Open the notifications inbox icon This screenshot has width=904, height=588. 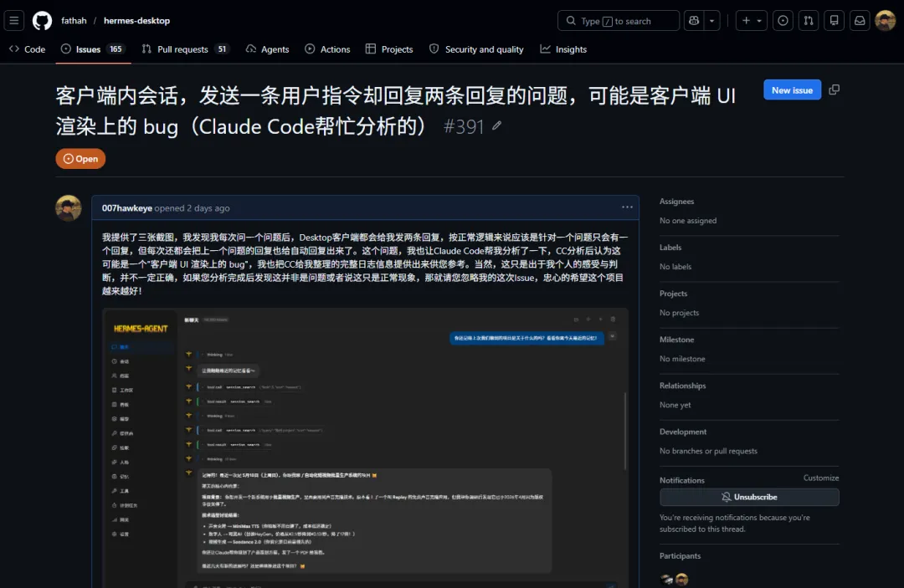pyautogui.click(x=860, y=21)
